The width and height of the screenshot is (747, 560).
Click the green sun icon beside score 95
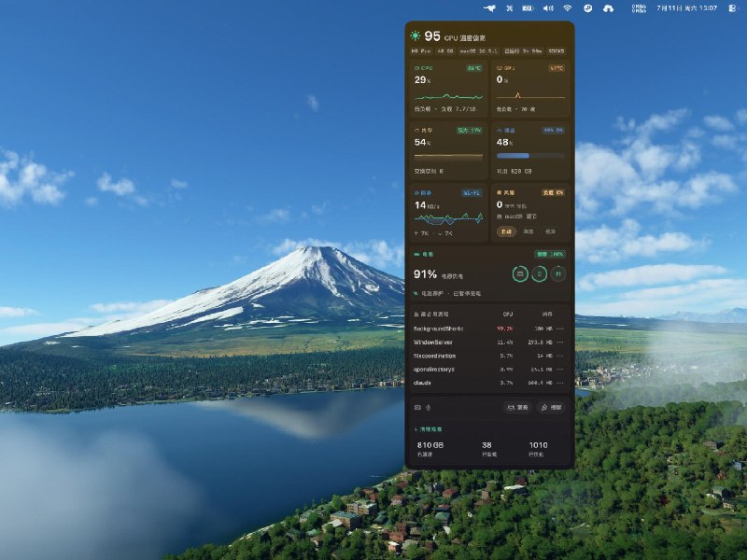point(415,35)
